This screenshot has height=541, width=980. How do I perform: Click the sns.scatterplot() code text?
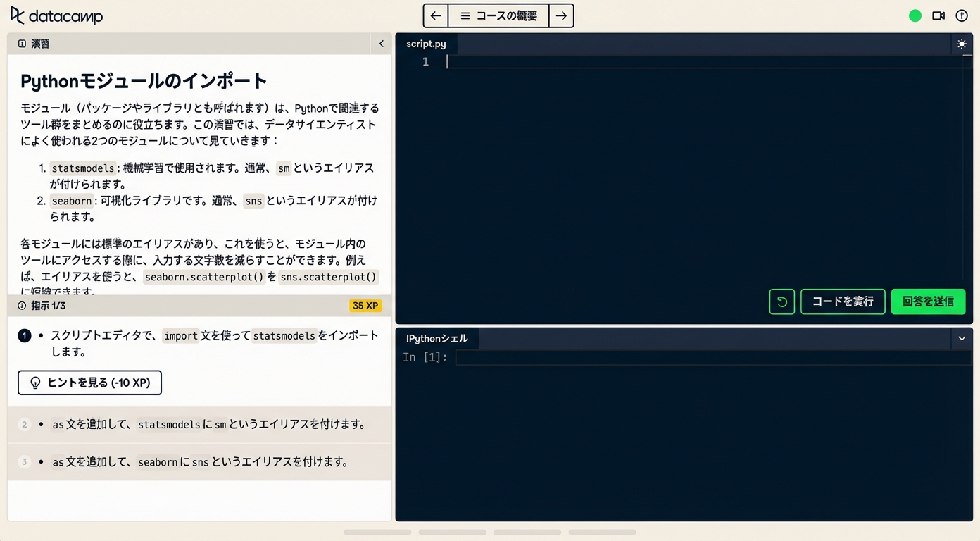[329, 277]
